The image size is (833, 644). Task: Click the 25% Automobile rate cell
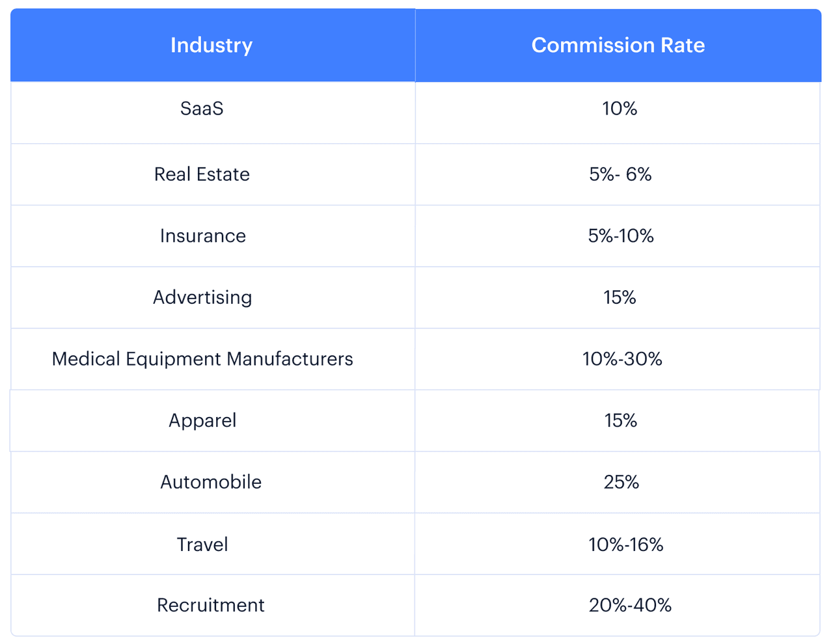point(621,482)
